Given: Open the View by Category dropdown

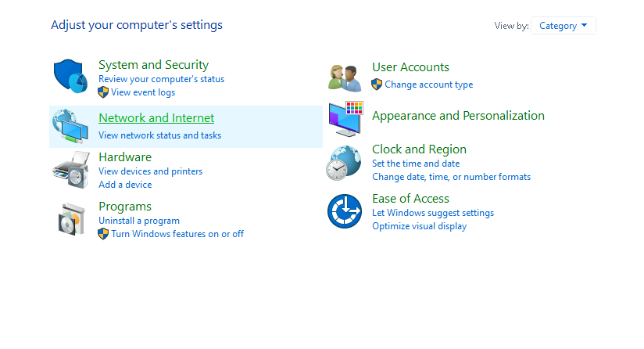Looking at the screenshot, I should 563,26.
